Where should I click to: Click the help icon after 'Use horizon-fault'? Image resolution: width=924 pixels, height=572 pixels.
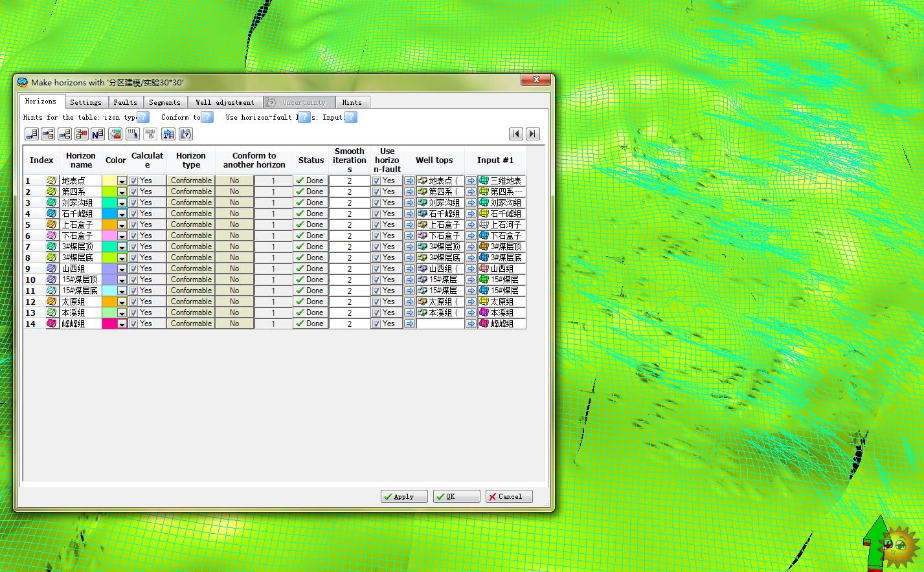304,117
